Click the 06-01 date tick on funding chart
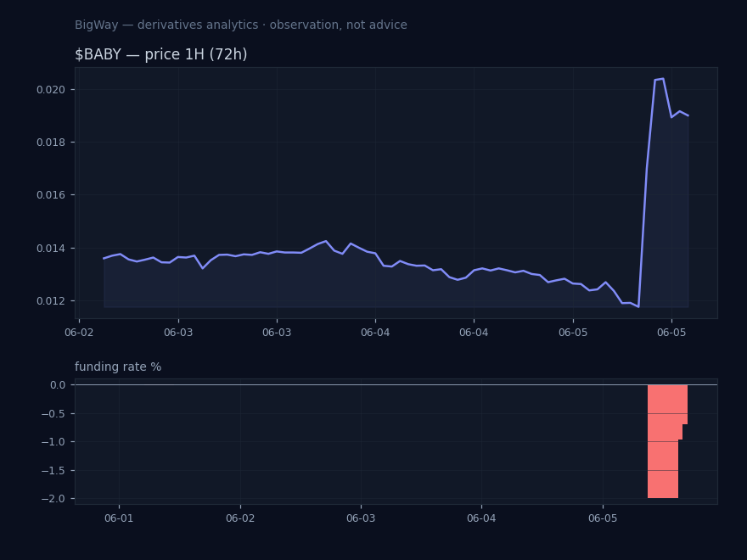Viewport: 747px width, 560px height. pyautogui.click(x=119, y=518)
